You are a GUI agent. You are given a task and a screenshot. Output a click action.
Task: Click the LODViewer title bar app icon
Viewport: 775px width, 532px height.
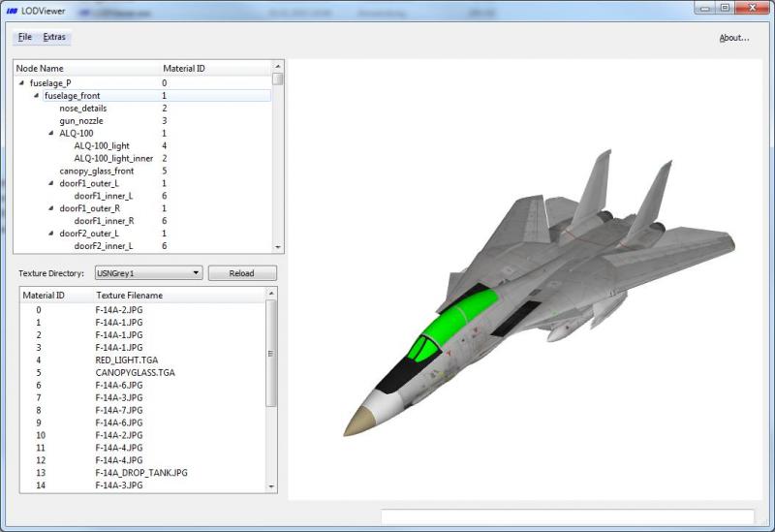(12, 11)
